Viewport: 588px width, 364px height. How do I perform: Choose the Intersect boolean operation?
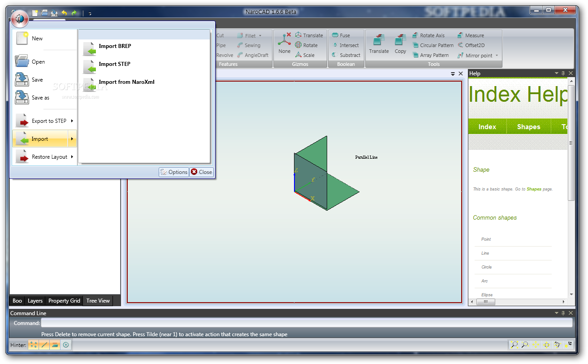345,45
